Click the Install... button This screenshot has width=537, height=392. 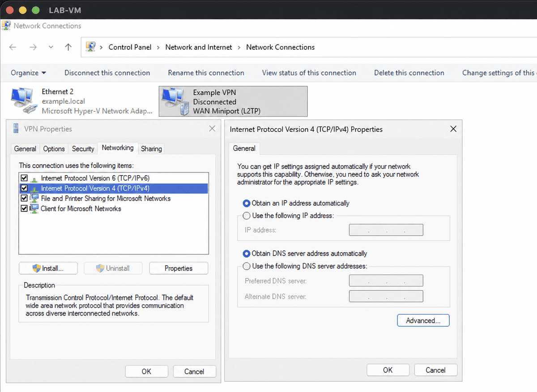point(48,268)
